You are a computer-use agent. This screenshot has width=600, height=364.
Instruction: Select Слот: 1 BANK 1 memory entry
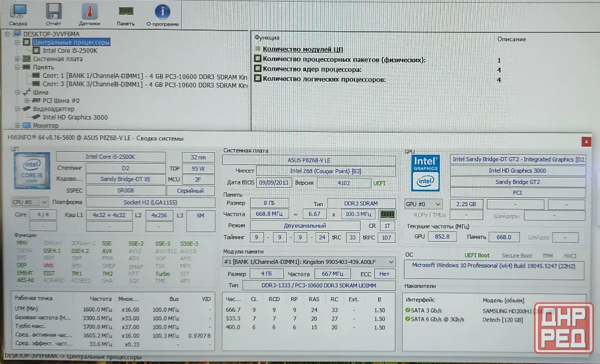pos(145,77)
